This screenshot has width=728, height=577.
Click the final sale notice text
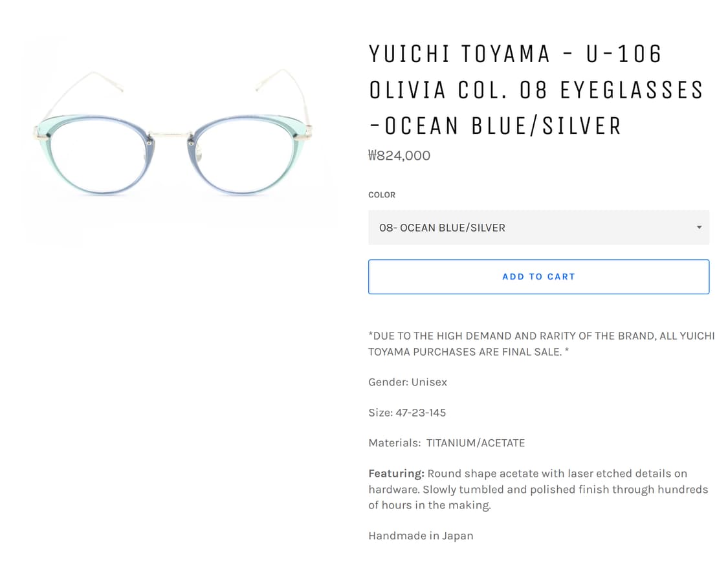(x=541, y=344)
